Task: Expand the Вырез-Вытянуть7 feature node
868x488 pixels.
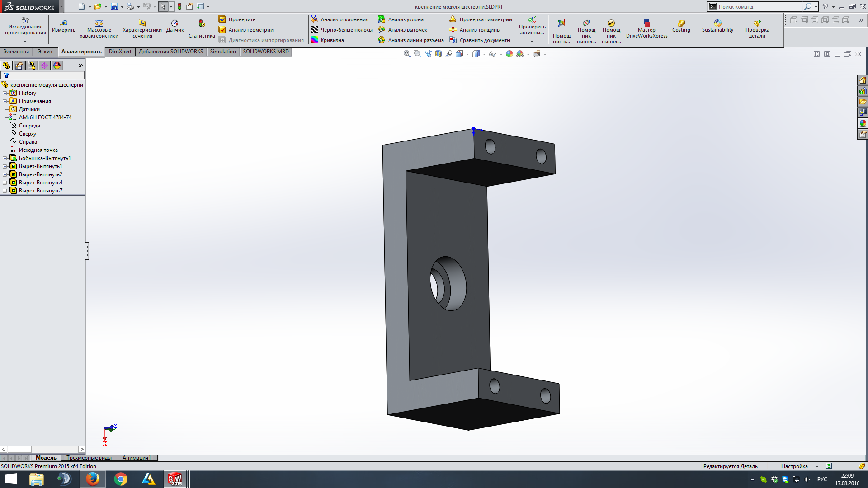Action: 5,191
